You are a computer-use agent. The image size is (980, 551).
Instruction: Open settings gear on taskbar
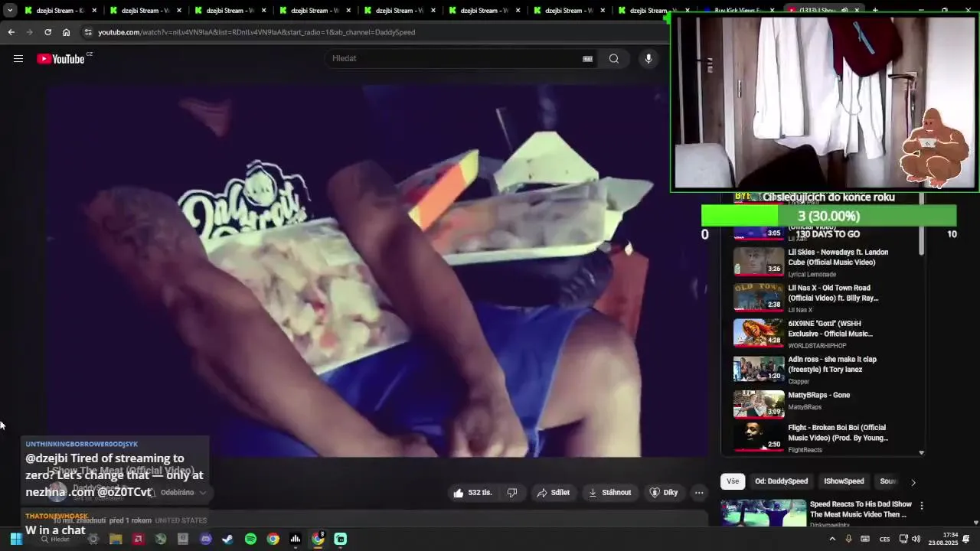[93, 539]
